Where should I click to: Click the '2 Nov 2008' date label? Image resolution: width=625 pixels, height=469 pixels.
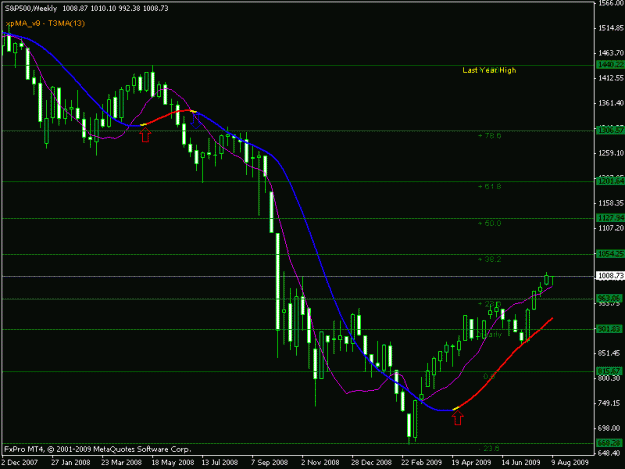click(320, 463)
